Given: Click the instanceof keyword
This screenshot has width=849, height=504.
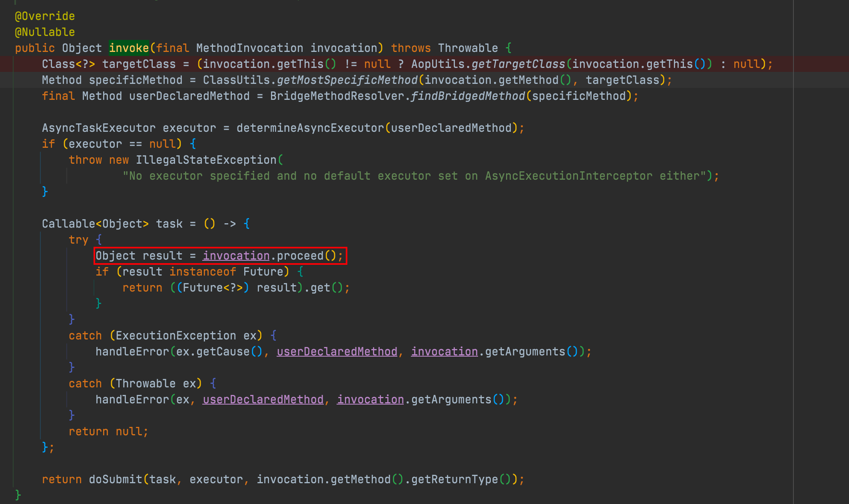Looking at the screenshot, I should point(203,272).
